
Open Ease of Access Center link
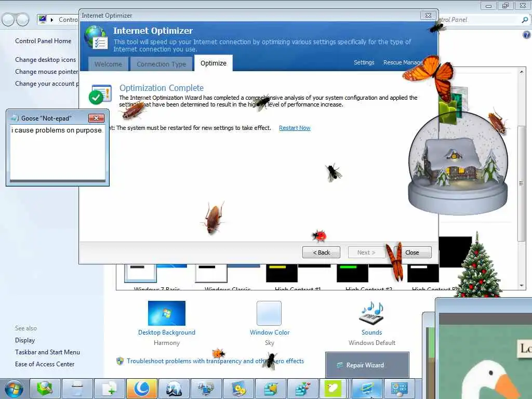(x=45, y=364)
